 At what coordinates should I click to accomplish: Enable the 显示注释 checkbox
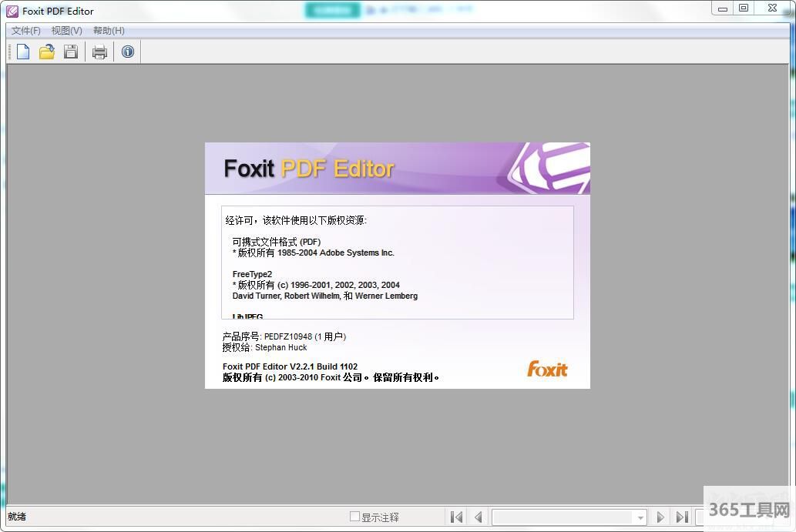click(x=355, y=517)
